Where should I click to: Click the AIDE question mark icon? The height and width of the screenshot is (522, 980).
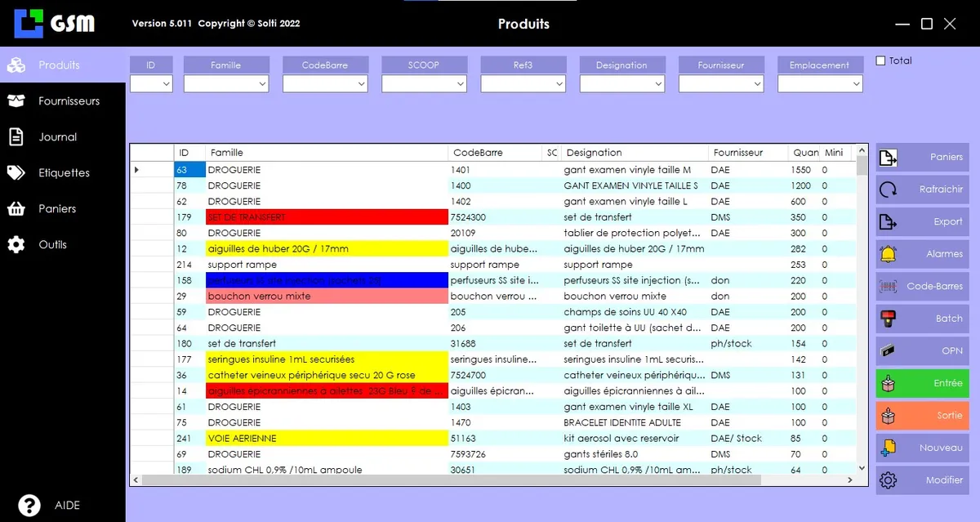click(29, 505)
